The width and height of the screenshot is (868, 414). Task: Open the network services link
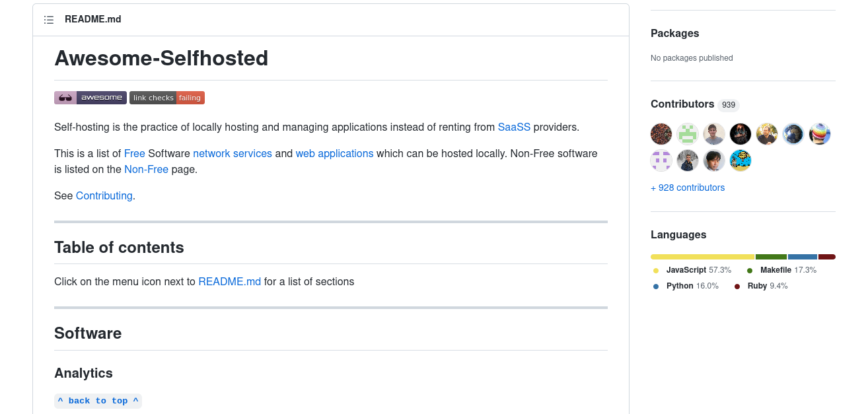click(x=233, y=153)
